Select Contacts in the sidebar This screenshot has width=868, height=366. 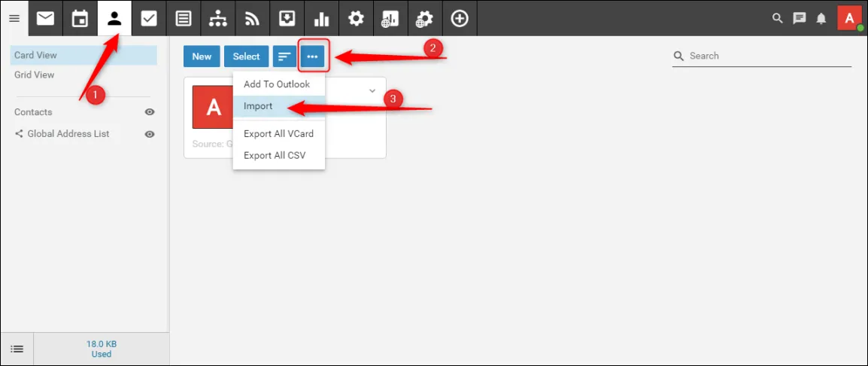(33, 112)
